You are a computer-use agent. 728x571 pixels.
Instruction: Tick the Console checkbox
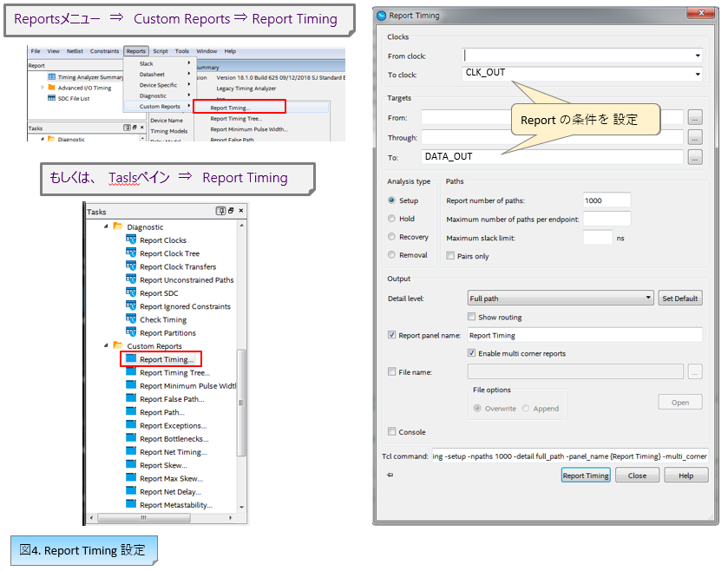(x=392, y=432)
